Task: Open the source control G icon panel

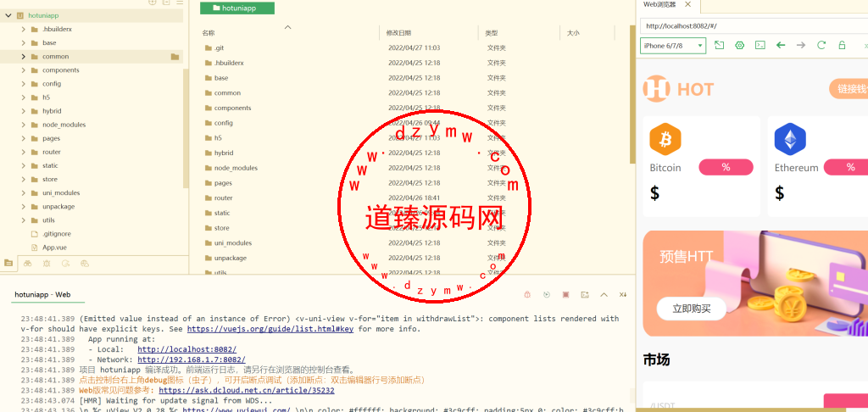Action: coord(65,264)
